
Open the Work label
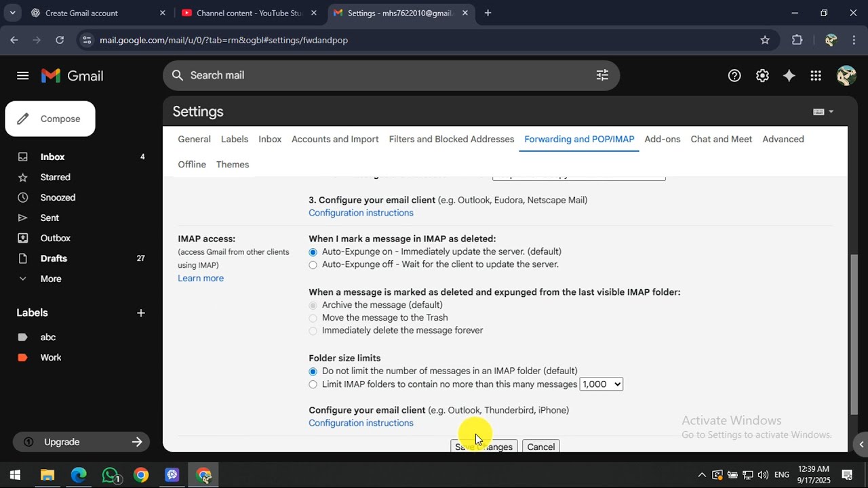click(51, 357)
